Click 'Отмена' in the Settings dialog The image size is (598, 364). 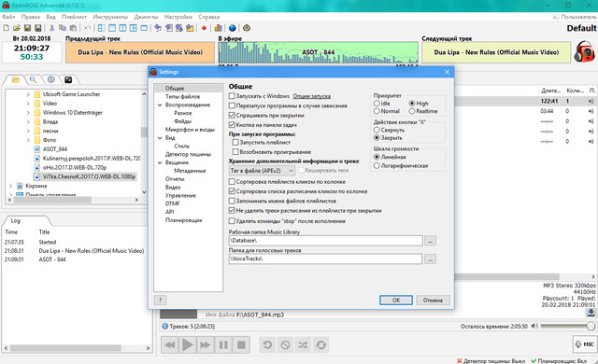433,300
